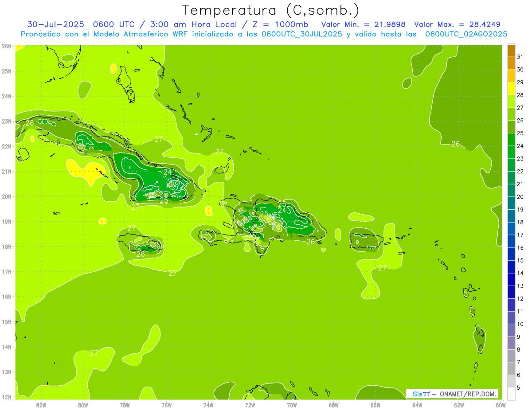Click the '70W' longitude axis label

click(292, 405)
